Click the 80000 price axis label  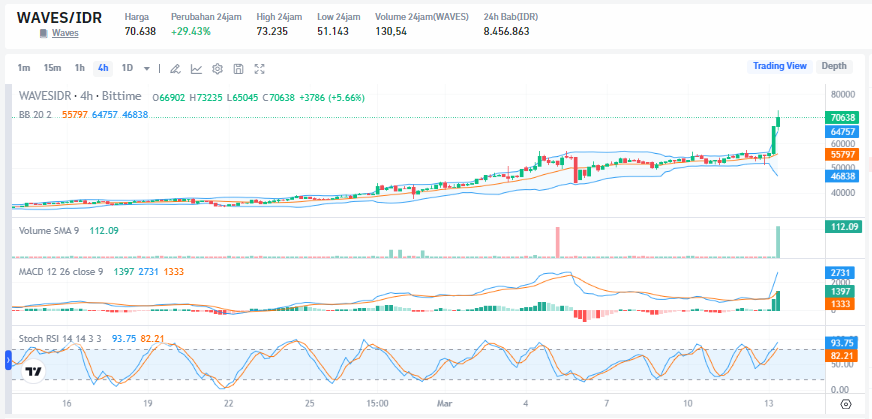(842, 94)
